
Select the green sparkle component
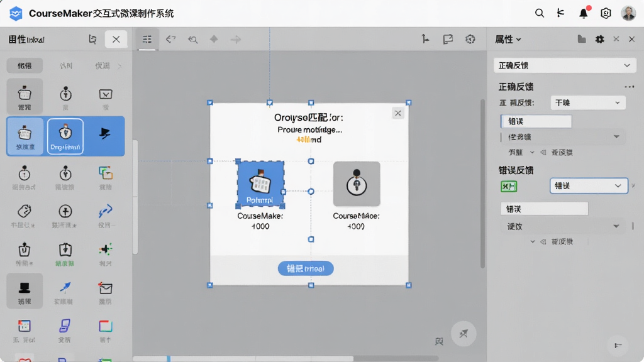pyautogui.click(x=106, y=254)
